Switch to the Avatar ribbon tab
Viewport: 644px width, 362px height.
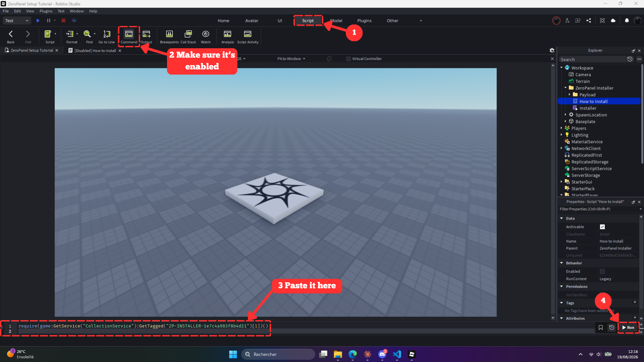tap(252, 20)
